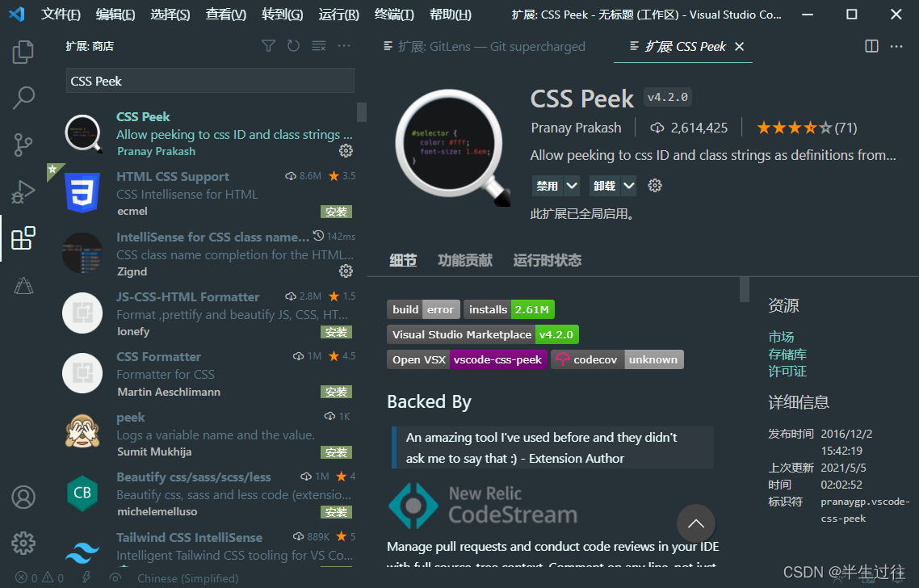Click the 卸载 uninstall button
919x588 pixels.
coord(604,186)
